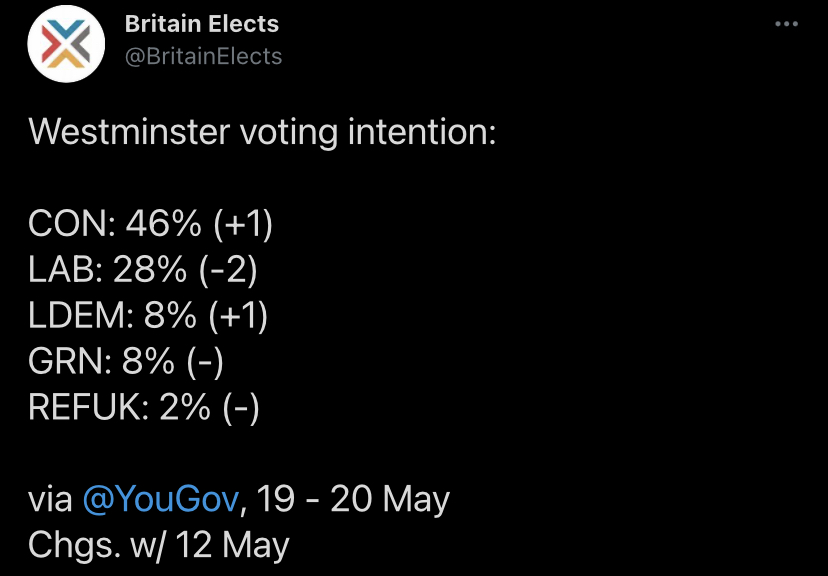Screen dimensions: 828x576
Task: Open the Britain Elects display name
Action: tap(202, 24)
